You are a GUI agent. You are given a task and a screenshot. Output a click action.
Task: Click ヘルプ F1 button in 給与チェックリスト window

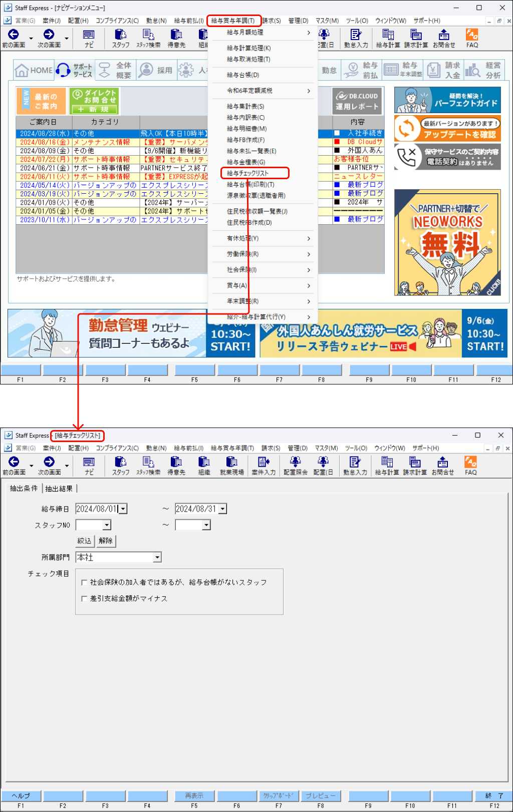21,796
